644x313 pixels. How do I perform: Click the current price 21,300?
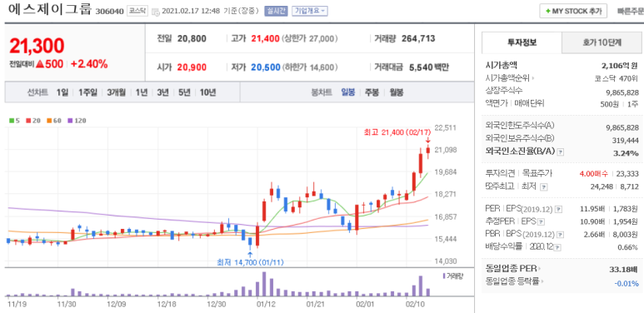[37, 46]
